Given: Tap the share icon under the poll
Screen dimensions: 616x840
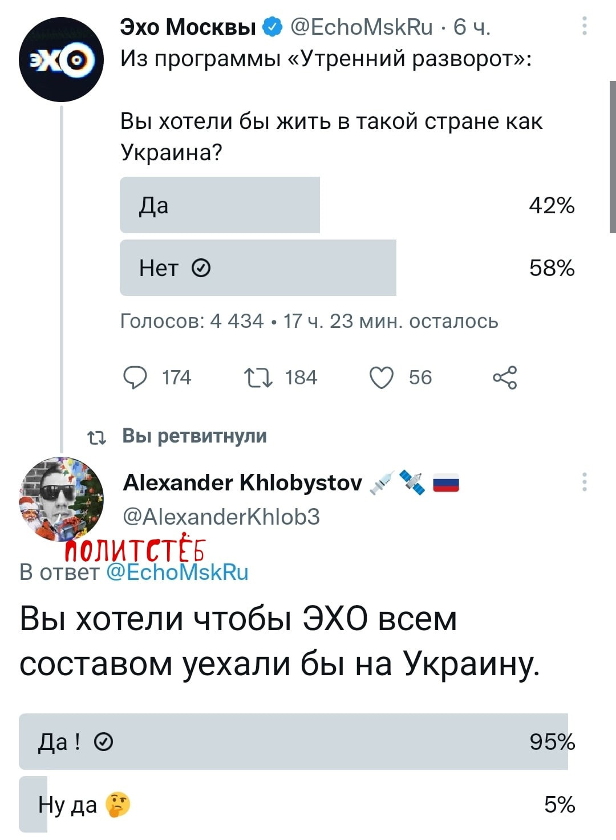Looking at the screenshot, I should click(x=505, y=378).
